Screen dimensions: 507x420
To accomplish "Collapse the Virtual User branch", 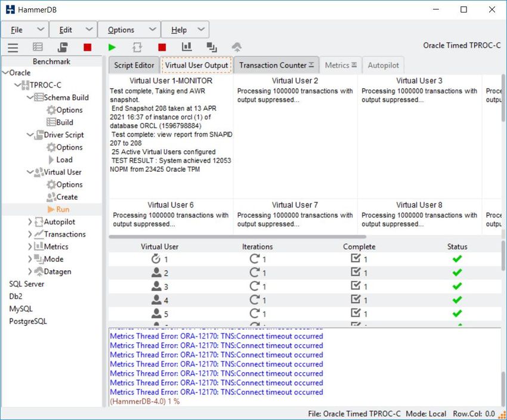I will [30, 172].
